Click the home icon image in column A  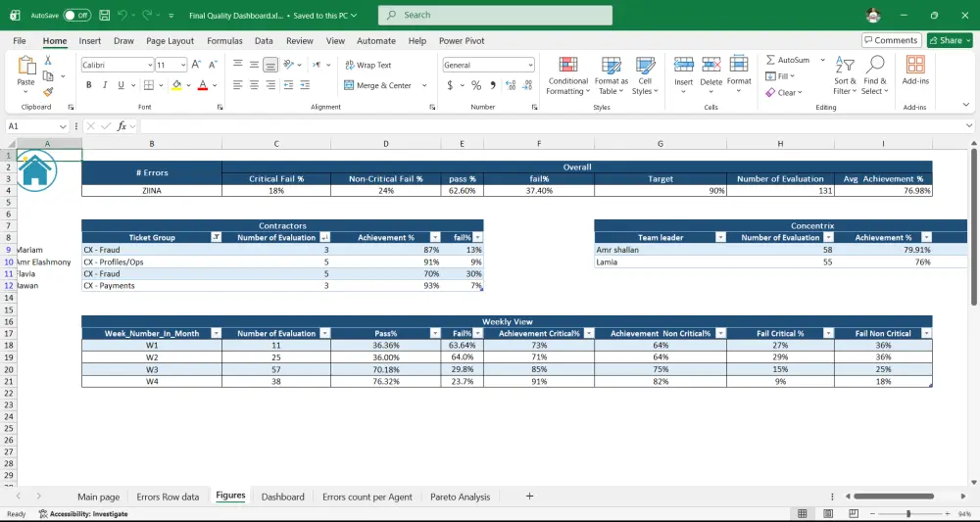point(36,169)
